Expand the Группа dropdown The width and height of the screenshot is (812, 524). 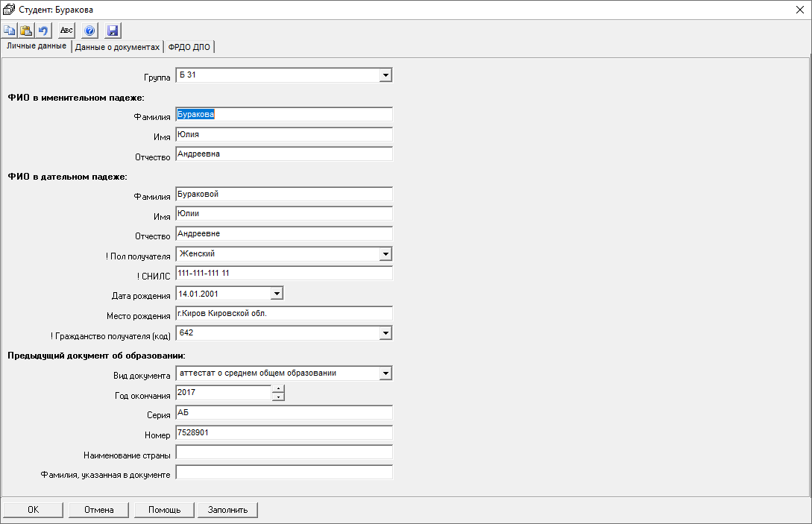click(385, 75)
